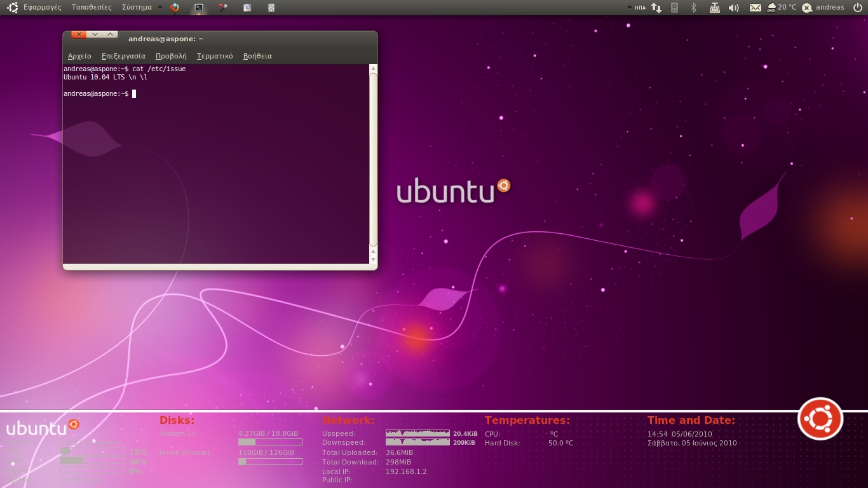The width and height of the screenshot is (868, 488).
Task: Open the Bluetooth indicator
Action: 694,8
